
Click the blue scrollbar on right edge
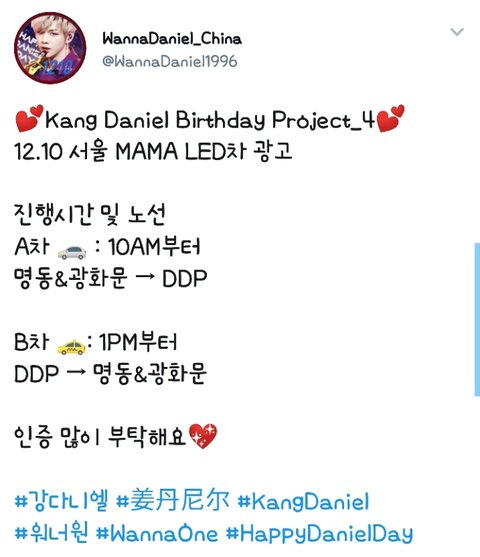tap(477, 319)
